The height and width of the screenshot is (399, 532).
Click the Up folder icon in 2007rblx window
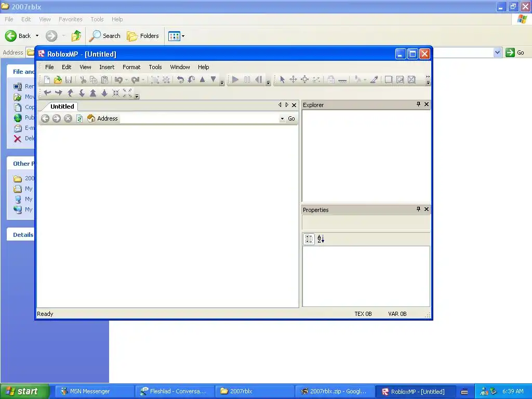tap(76, 36)
